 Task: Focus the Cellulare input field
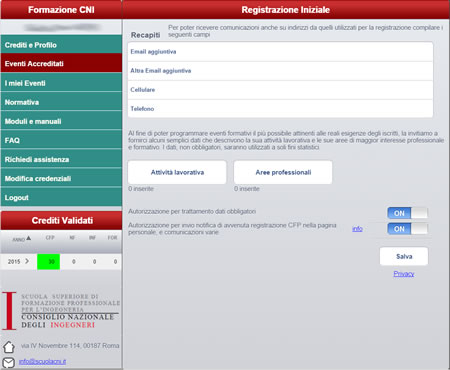tap(280, 90)
